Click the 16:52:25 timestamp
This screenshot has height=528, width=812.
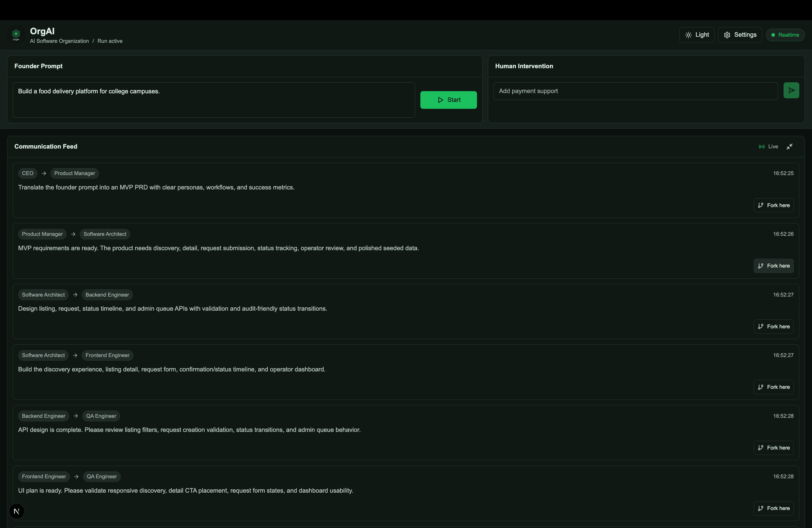(783, 173)
